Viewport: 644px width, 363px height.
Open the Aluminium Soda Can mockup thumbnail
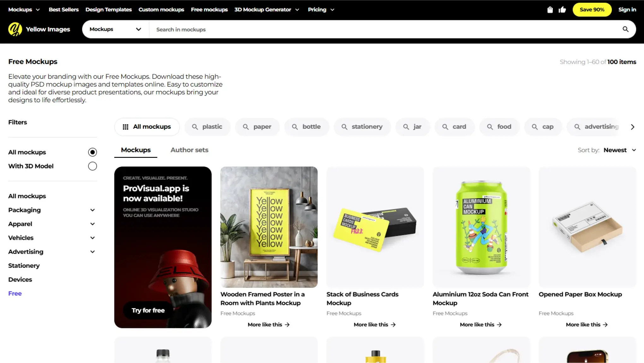(481, 227)
